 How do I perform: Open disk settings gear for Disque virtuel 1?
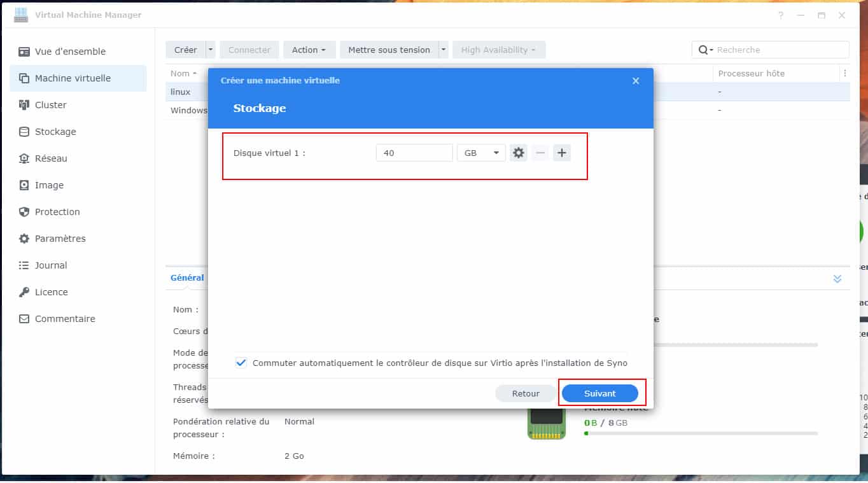point(519,153)
